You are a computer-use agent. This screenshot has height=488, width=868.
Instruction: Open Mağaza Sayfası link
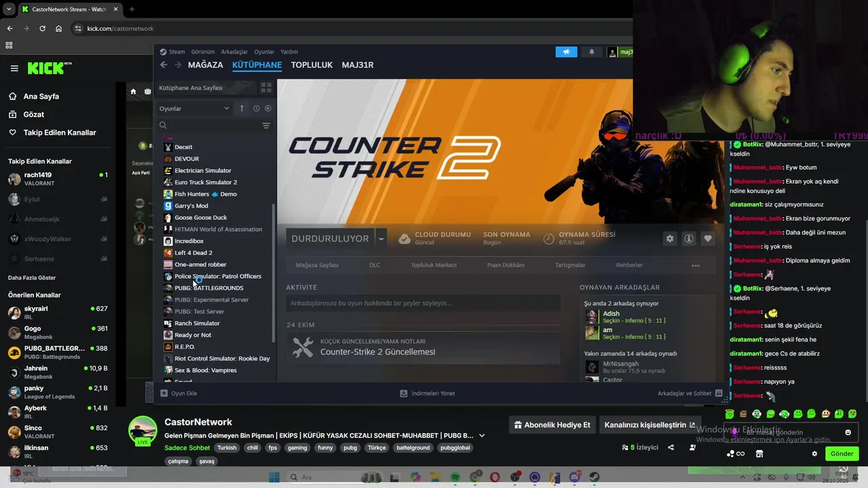coord(317,265)
